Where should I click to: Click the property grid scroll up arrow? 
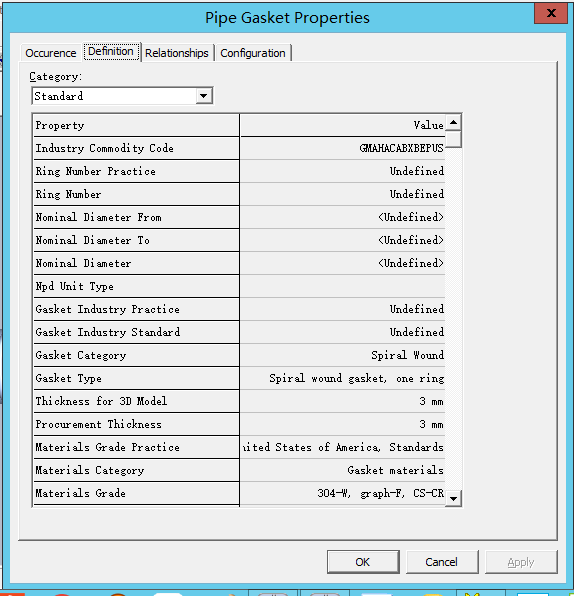pyautogui.click(x=453, y=122)
